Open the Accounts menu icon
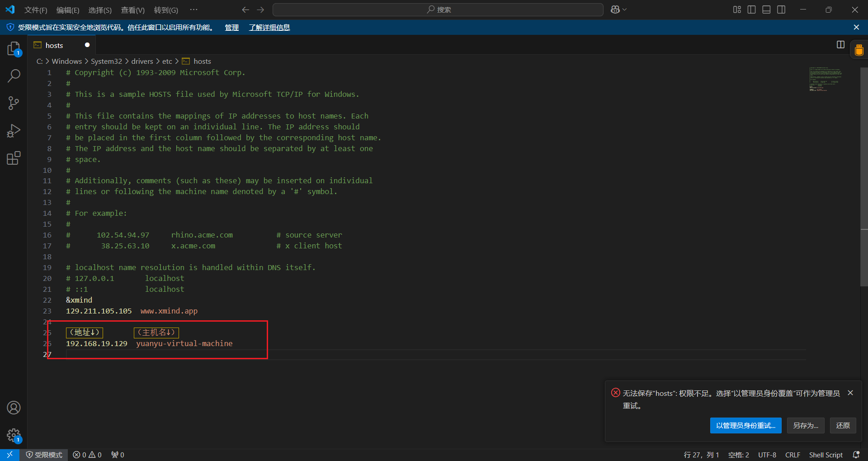The height and width of the screenshot is (461, 868). click(14, 408)
